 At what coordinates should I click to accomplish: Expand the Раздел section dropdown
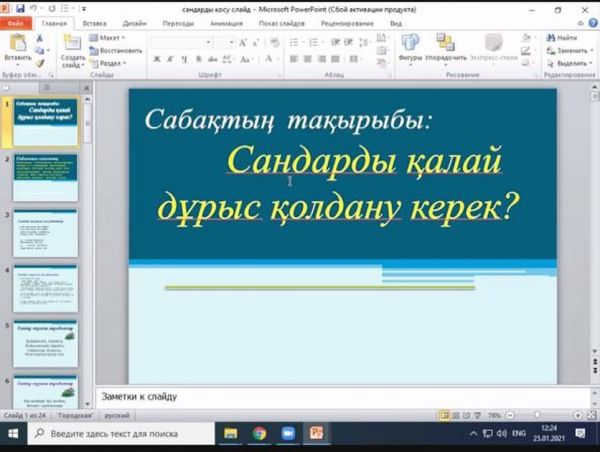[x=111, y=62]
